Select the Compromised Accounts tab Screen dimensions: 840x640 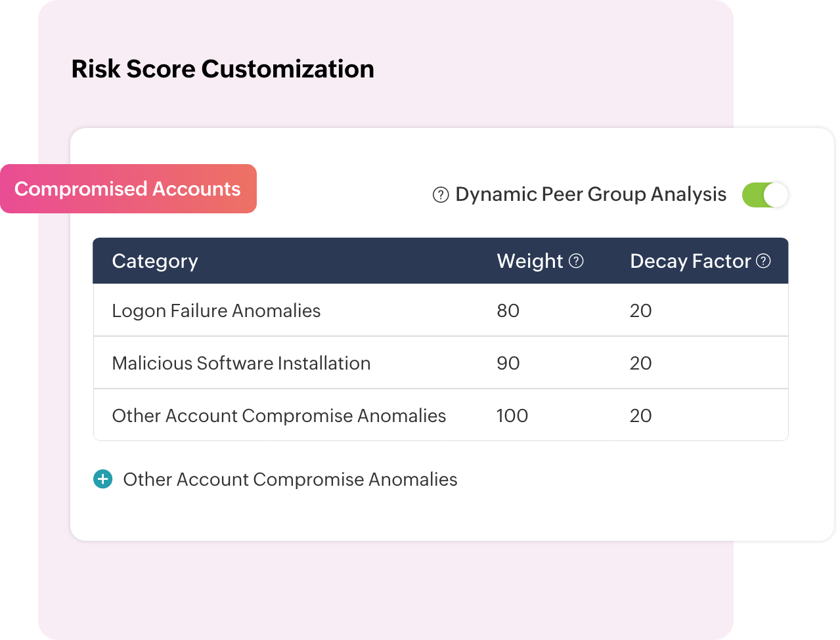pyautogui.click(x=128, y=188)
